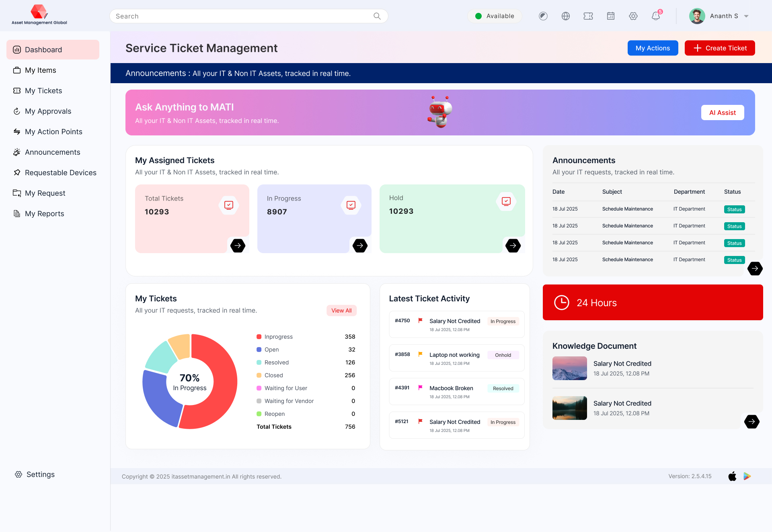Click the ticket icon in top bar
Image resolution: width=772 pixels, height=532 pixels.
588,16
